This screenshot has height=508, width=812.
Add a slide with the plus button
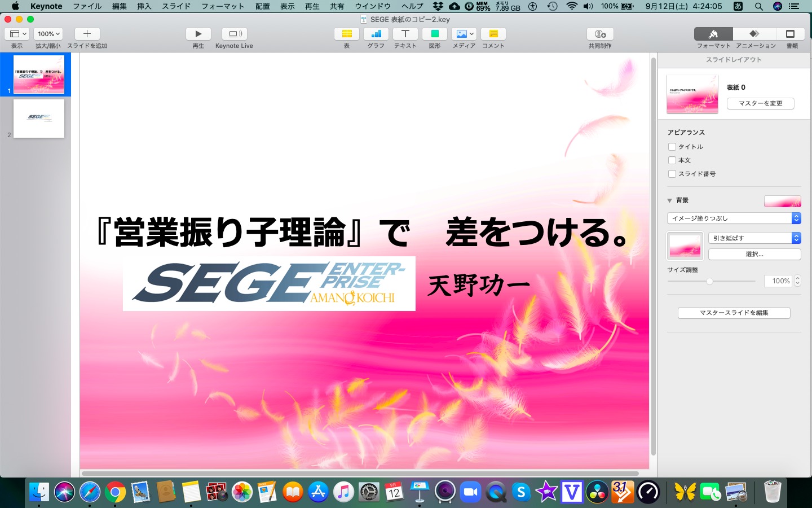click(87, 34)
